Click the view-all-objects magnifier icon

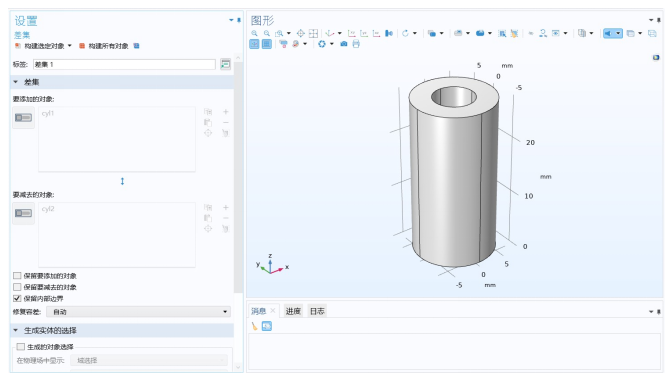coord(543,33)
